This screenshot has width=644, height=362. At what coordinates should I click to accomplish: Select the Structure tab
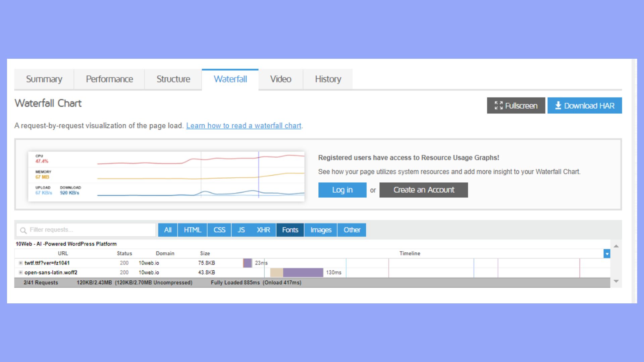click(173, 79)
